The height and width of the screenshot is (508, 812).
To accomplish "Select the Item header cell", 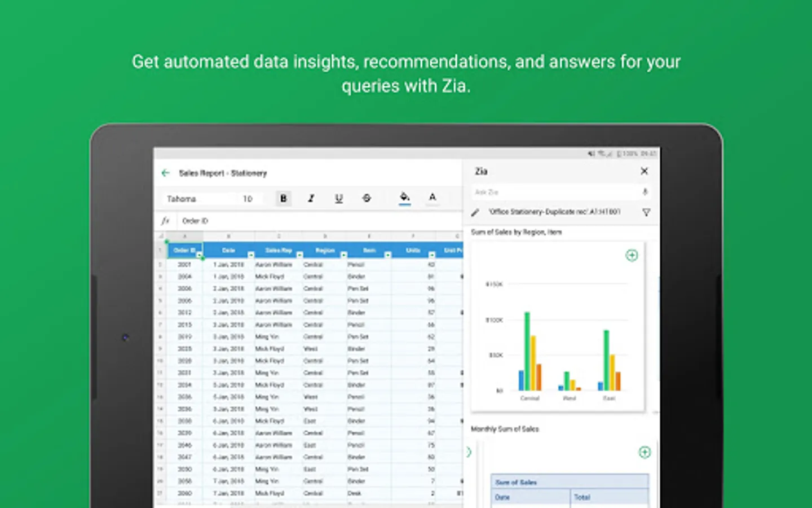I will 369,250.
